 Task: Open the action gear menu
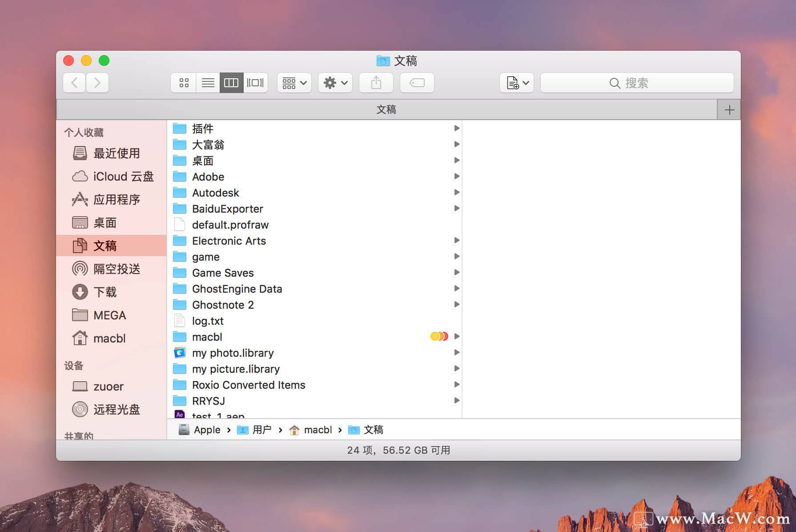click(335, 83)
